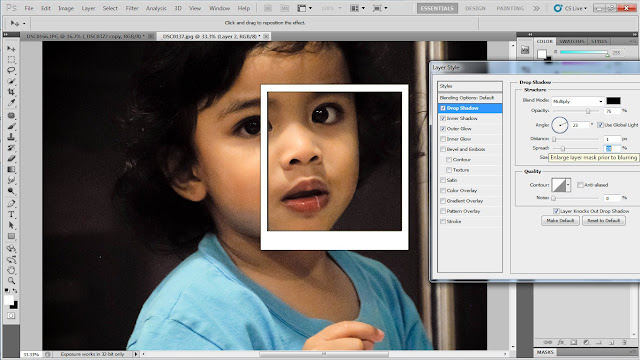Select Blending Options: Default entry
This screenshot has width=640, height=360.
pyautogui.click(x=469, y=98)
